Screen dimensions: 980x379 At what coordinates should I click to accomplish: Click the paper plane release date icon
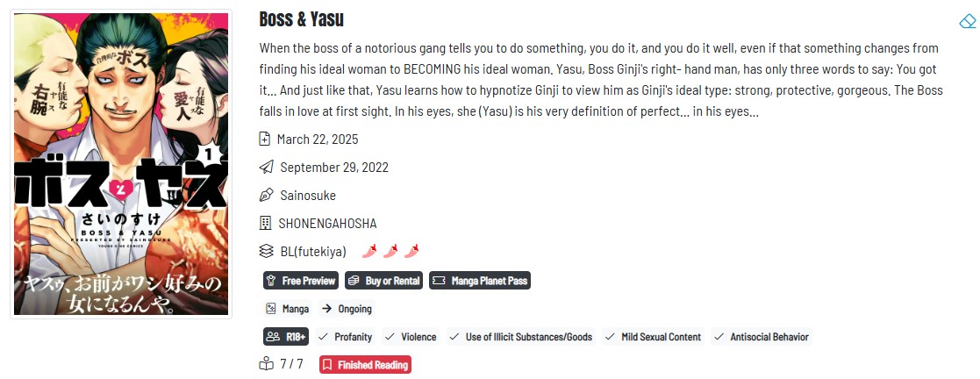tap(266, 168)
